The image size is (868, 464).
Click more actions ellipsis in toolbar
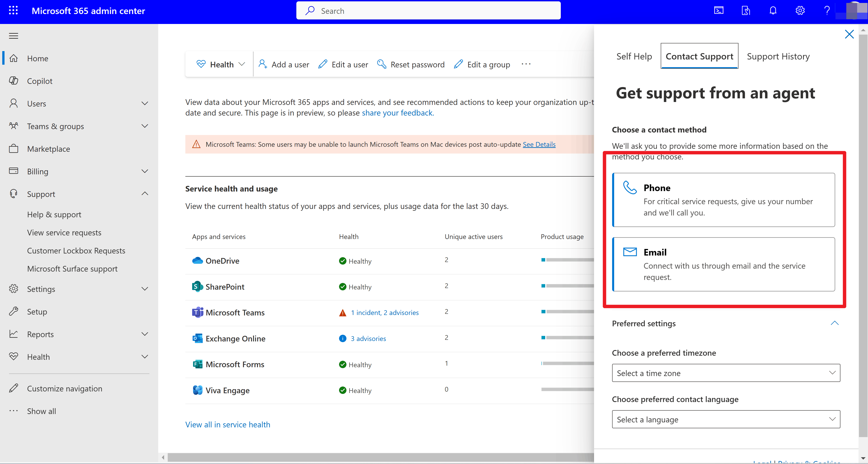[x=526, y=64]
